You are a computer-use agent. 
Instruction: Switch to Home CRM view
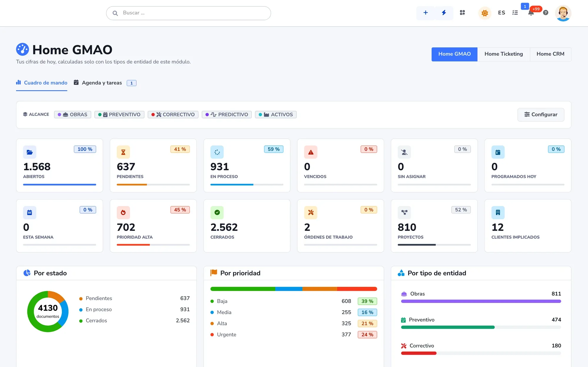550,54
